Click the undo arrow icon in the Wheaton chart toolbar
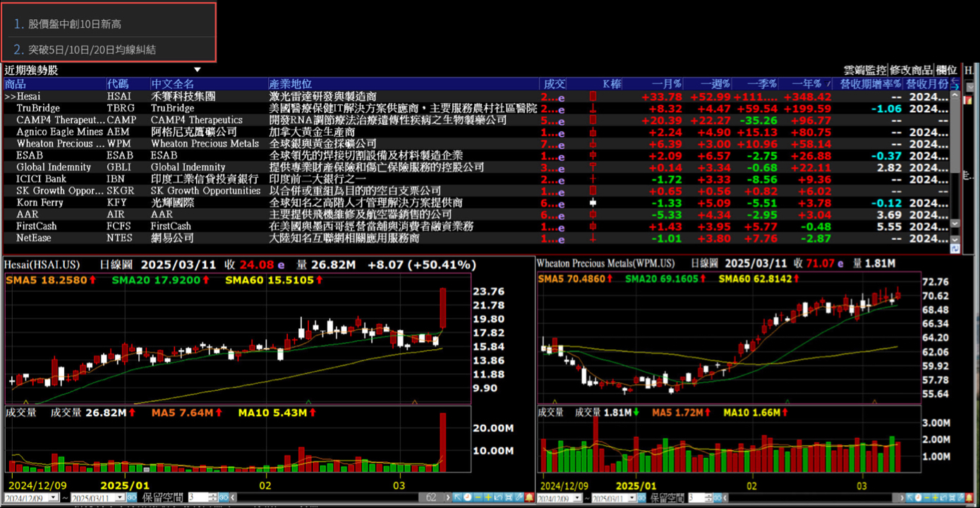This screenshot has width=980, height=508. 943,497
